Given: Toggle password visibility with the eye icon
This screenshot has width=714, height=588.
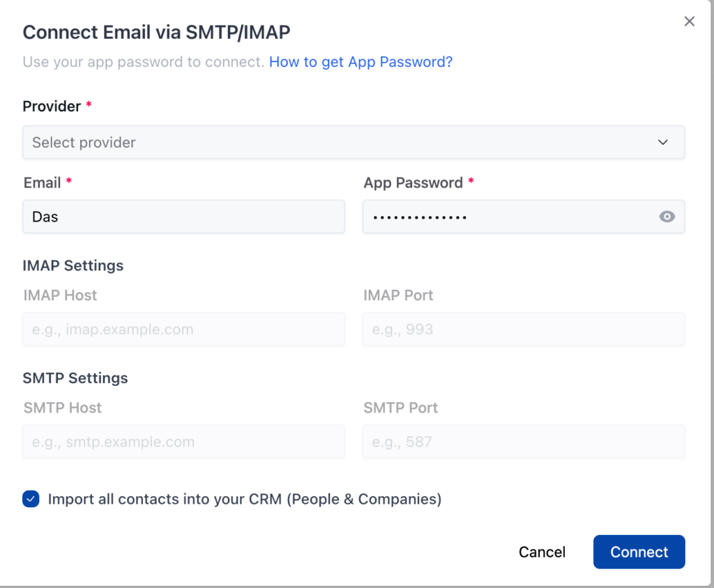Looking at the screenshot, I should [667, 217].
